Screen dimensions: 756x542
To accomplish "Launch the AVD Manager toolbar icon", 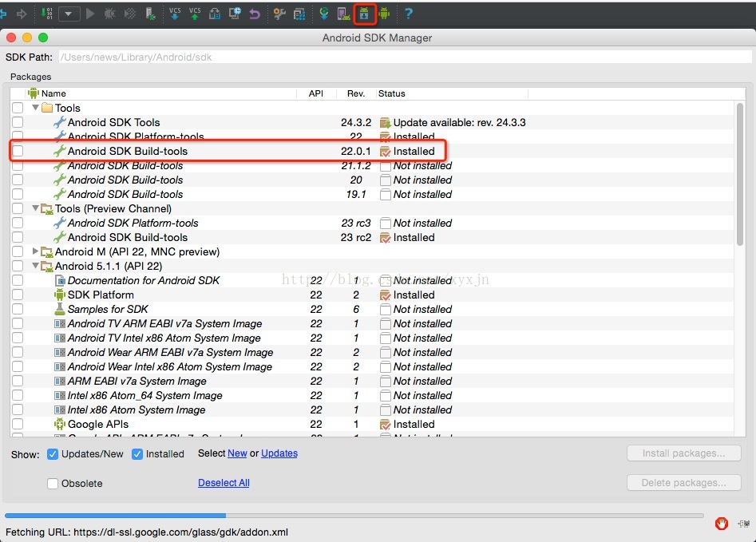I will pos(344,14).
